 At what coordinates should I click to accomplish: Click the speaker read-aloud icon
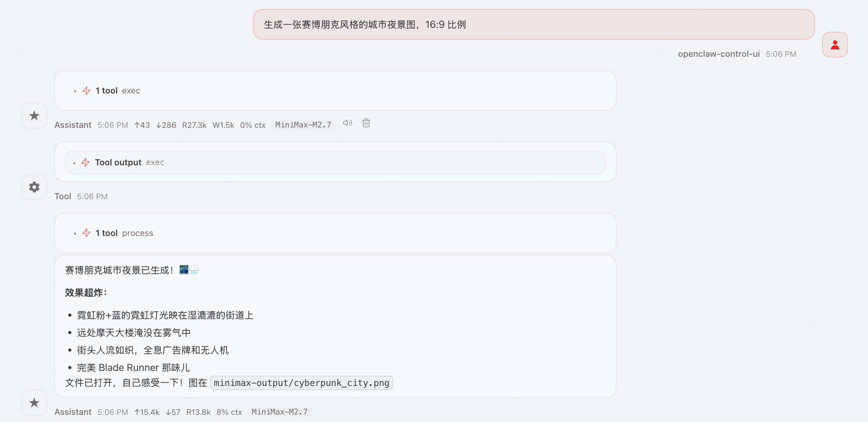tap(347, 123)
